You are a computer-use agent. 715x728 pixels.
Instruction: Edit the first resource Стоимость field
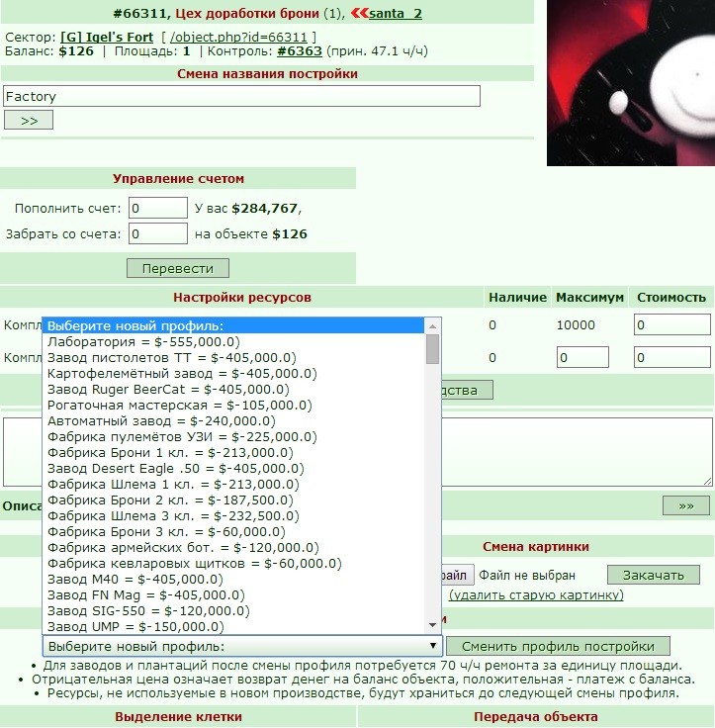[672, 324]
